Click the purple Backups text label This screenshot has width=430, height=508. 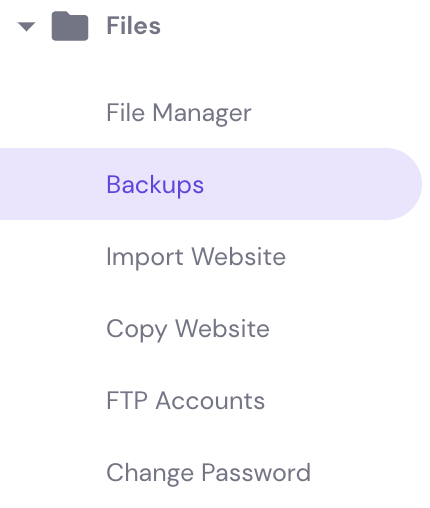(155, 185)
